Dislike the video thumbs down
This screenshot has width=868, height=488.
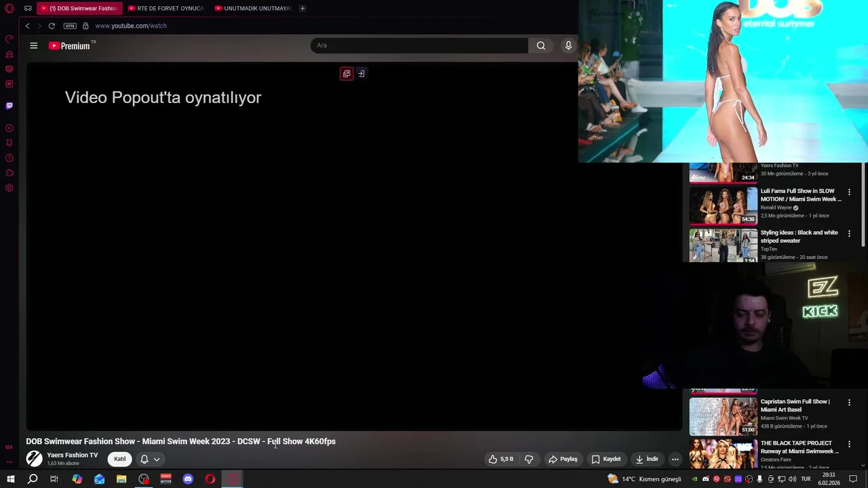pyautogui.click(x=529, y=459)
